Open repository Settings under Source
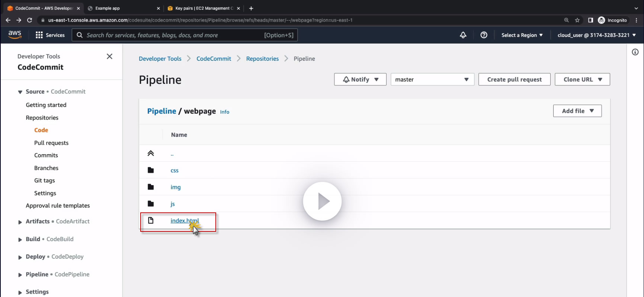The image size is (644, 297). click(x=45, y=193)
